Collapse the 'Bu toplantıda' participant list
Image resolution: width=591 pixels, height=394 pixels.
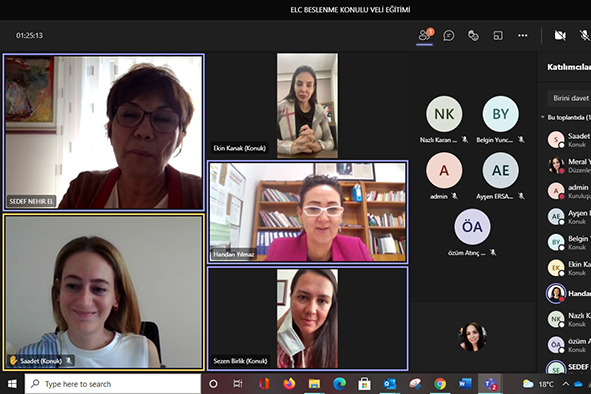pyautogui.click(x=543, y=117)
